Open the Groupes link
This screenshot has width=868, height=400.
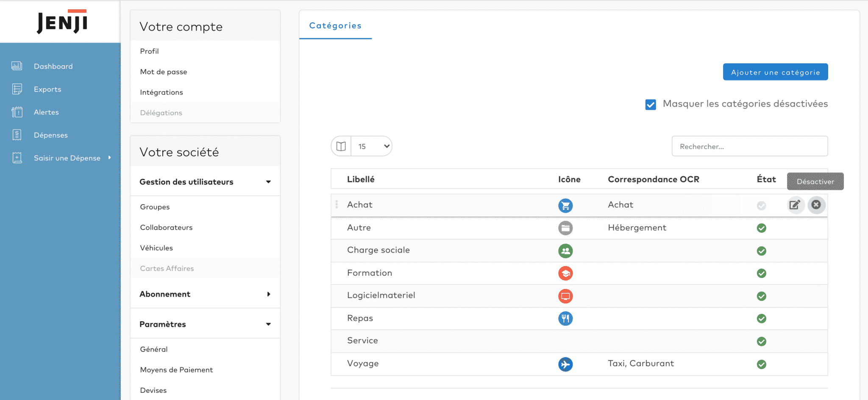(155, 207)
